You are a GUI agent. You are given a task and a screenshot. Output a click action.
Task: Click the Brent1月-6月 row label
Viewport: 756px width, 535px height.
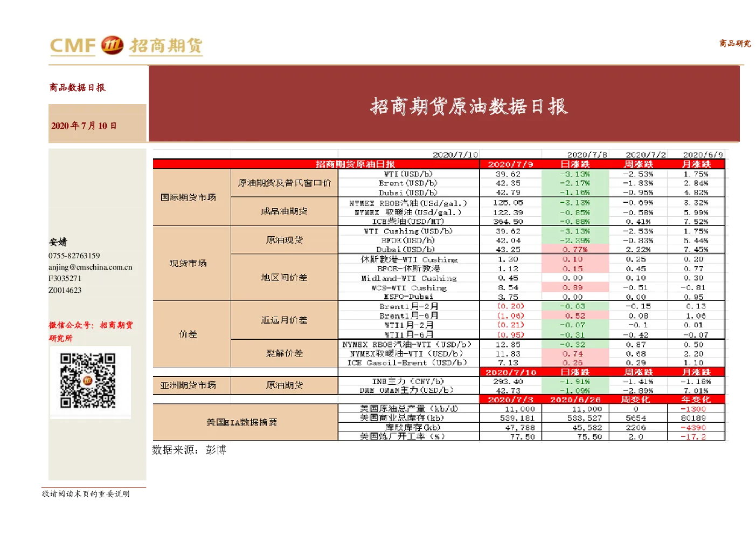click(x=408, y=315)
